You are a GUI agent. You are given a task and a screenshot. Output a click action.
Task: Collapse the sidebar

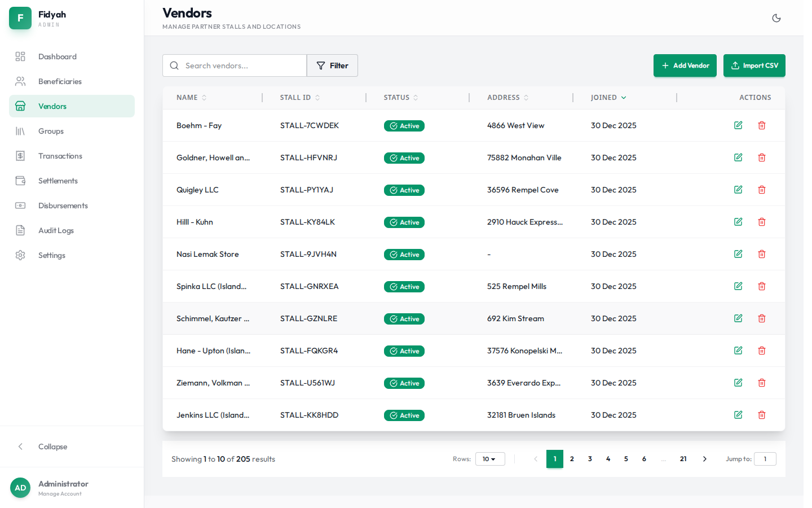(x=52, y=446)
